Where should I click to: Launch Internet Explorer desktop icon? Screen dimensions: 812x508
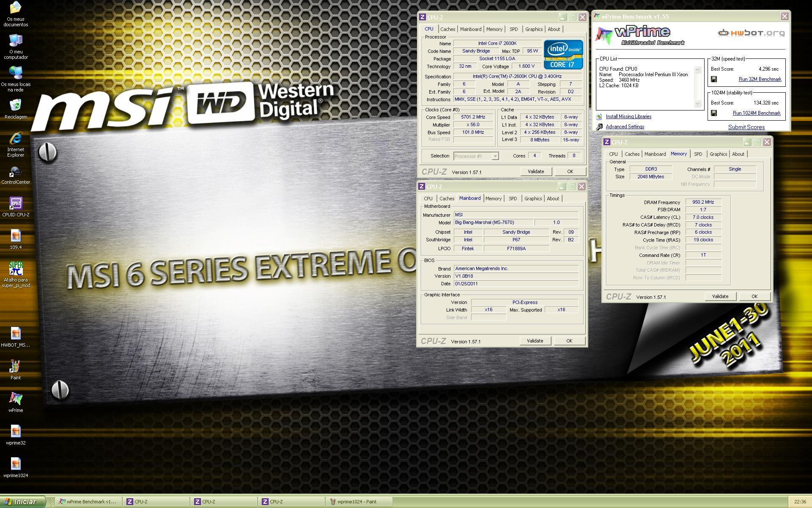16,144
